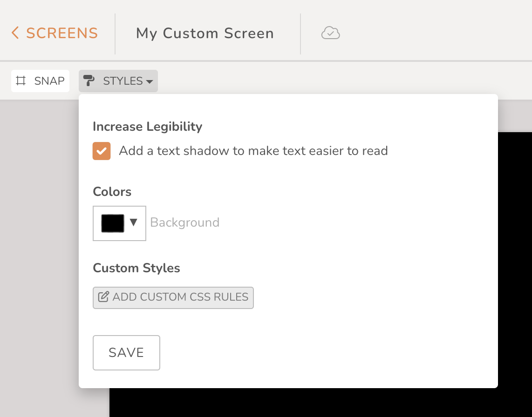This screenshot has width=532, height=417.
Task: Select the back arrow beside SCREENS
Action: 14,33
